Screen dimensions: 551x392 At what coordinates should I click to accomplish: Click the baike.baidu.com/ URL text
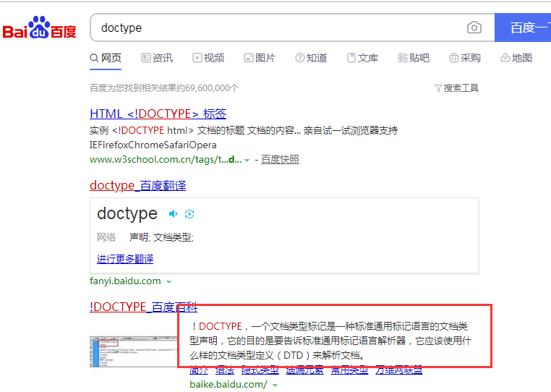click(x=228, y=384)
